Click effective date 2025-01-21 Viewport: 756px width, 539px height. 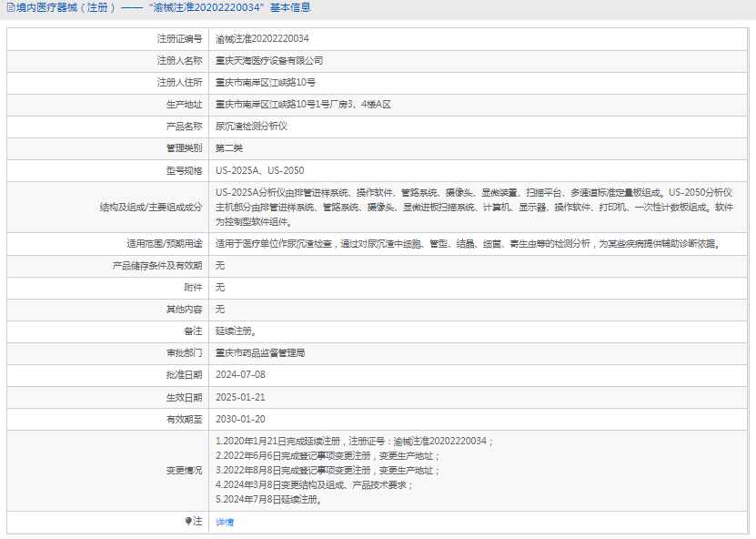click(240, 397)
